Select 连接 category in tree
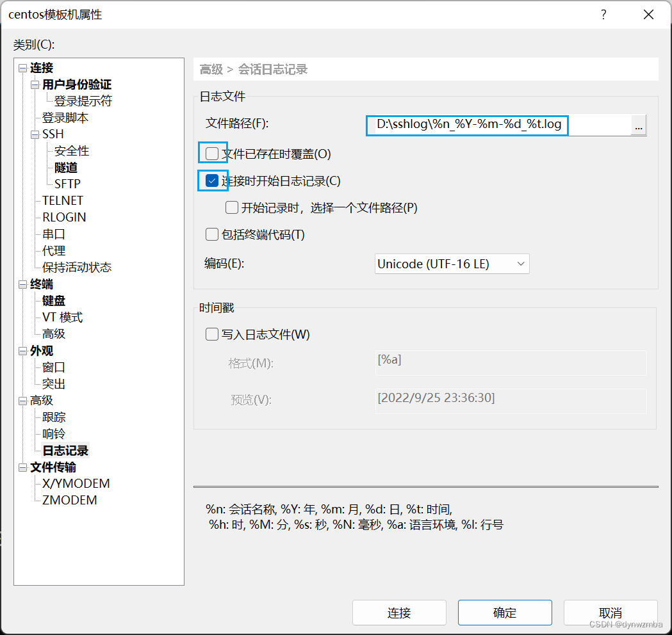Screen dimensions: 672x635 [42, 68]
